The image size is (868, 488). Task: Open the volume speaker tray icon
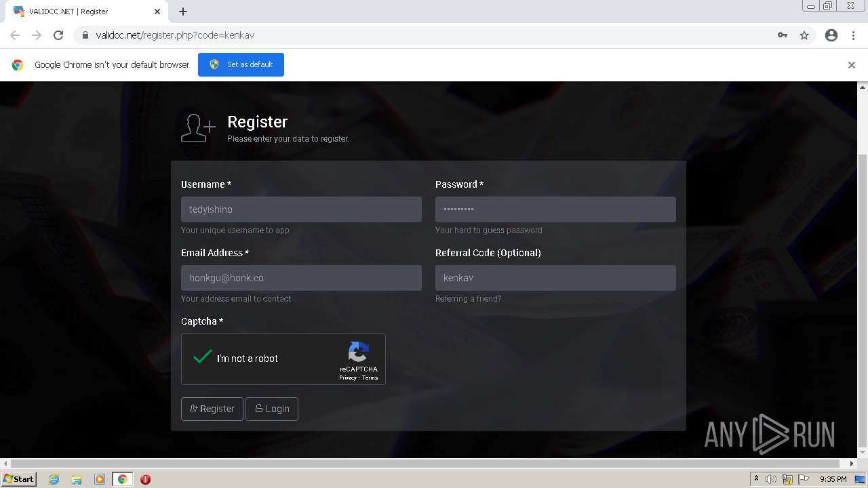[771, 479]
